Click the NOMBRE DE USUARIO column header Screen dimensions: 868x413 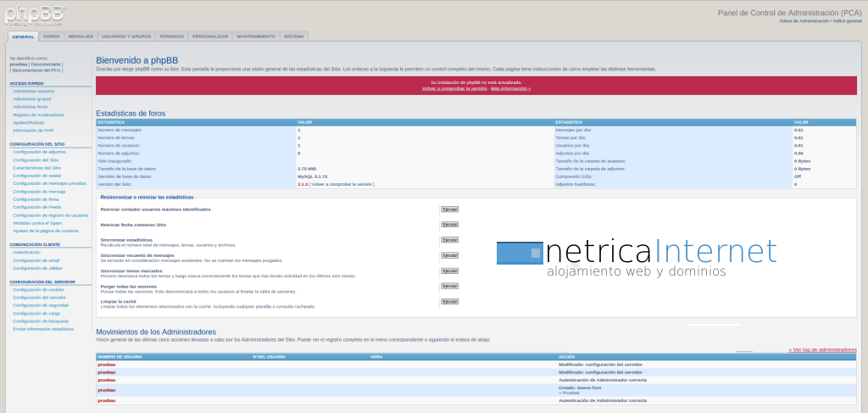point(120,357)
